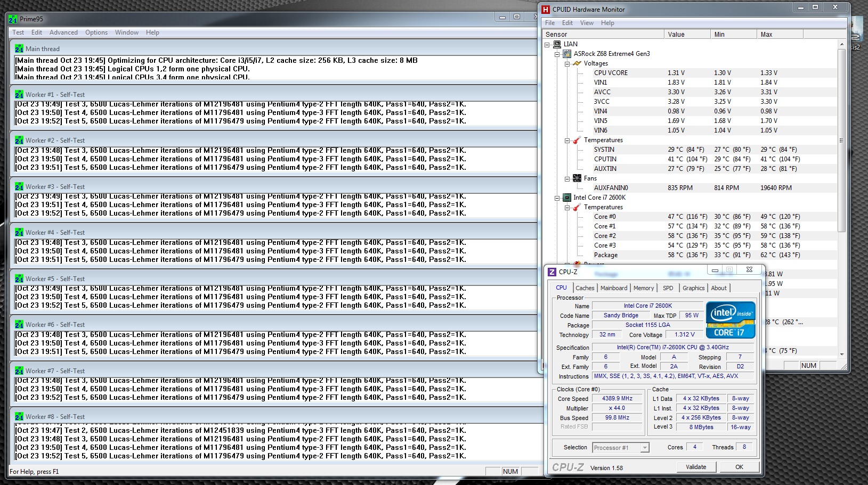This screenshot has height=485, width=868.
Task: Open the File menu in Hardware Monitor
Action: pyautogui.click(x=550, y=23)
